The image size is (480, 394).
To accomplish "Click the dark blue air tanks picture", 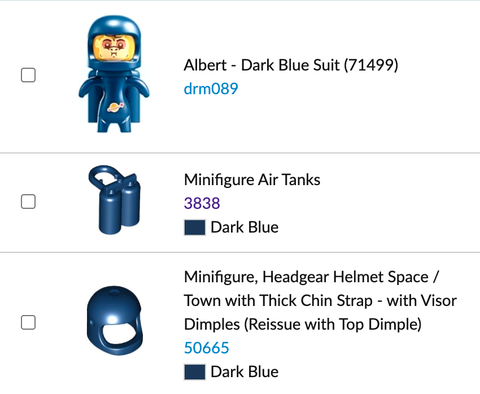I will [x=114, y=200].
